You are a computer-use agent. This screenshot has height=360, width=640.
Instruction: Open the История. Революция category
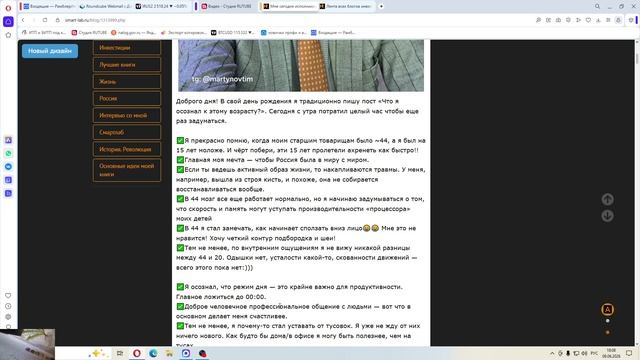click(x=127, y=149)
